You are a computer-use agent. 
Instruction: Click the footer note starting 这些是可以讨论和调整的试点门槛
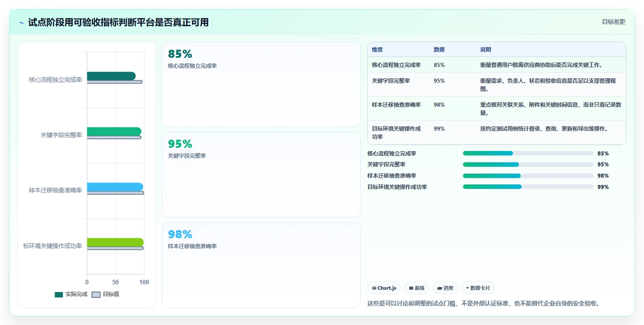pos(484,303)
